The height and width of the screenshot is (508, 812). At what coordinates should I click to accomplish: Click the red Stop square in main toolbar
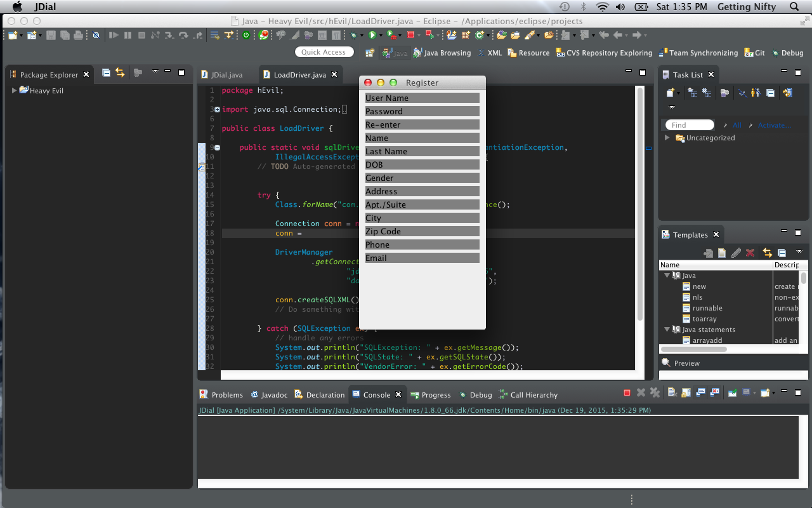point(410,35)
